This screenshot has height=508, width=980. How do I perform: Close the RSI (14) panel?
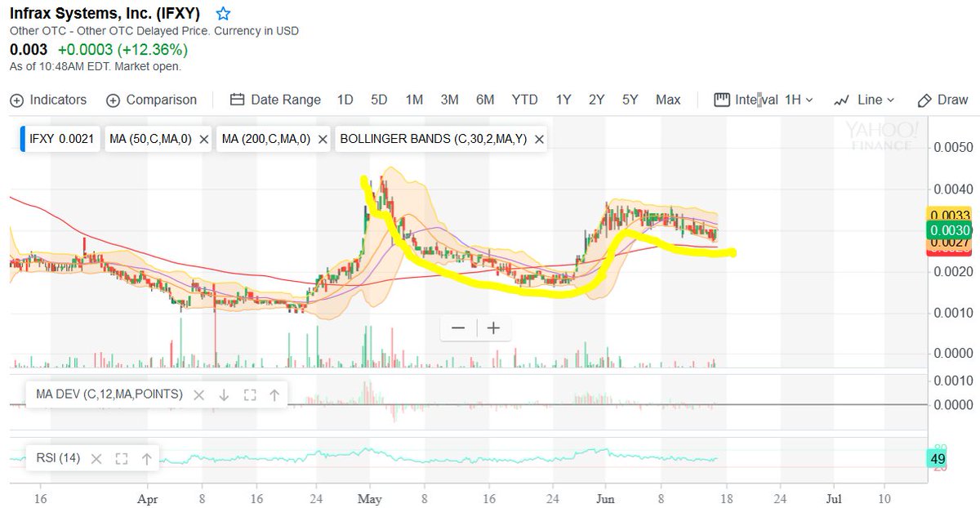[97, 458]
